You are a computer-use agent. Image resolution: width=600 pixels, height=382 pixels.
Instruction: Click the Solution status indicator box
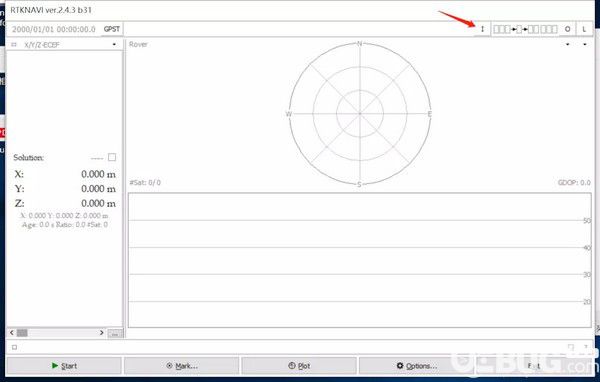click(112, 157)
